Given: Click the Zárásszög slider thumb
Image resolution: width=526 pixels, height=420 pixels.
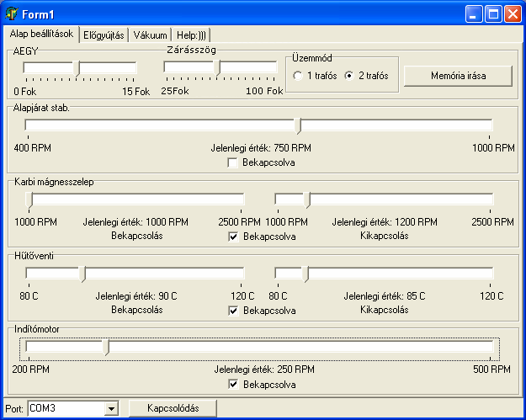Looking at the screenshot, I should pyautogui.click(x=217, y=68).
